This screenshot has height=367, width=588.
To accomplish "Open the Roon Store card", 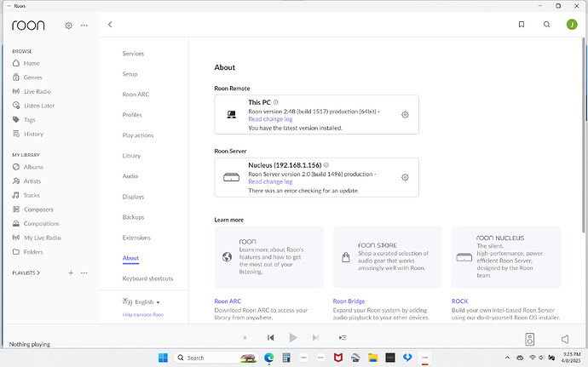I will coord(388,257).
